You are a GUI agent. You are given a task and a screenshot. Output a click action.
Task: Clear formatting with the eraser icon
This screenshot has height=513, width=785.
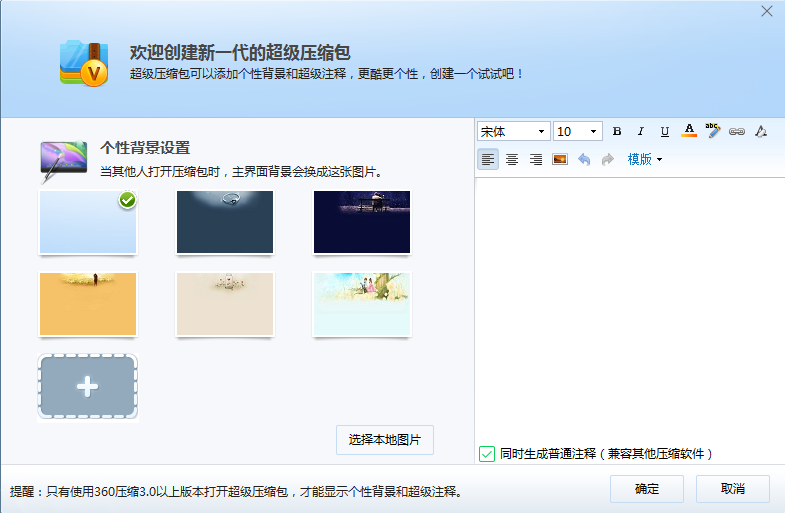(x=761, y=132)
